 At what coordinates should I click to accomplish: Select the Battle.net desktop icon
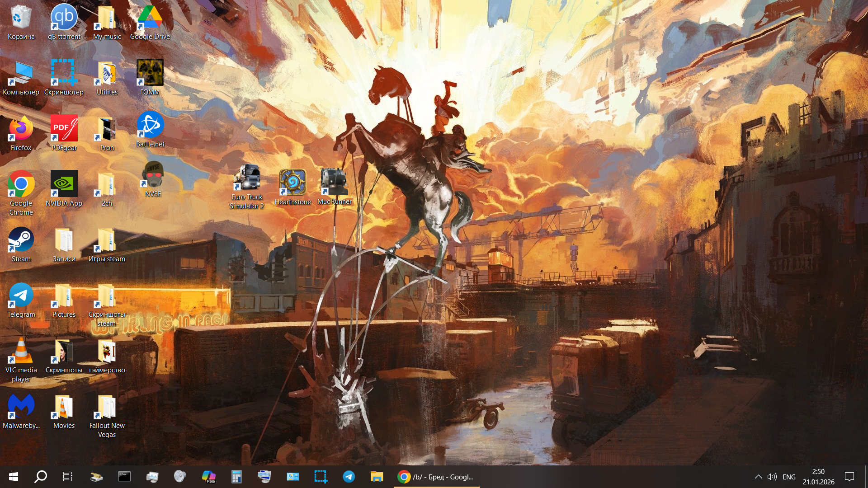pyautogui.click(x=150, y=126)
